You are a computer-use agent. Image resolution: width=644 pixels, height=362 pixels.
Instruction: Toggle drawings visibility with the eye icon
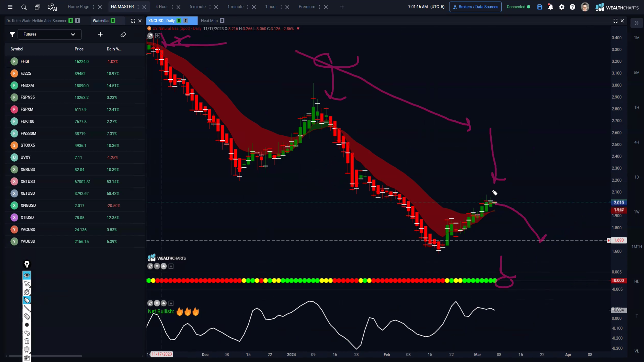pos(27,275)
